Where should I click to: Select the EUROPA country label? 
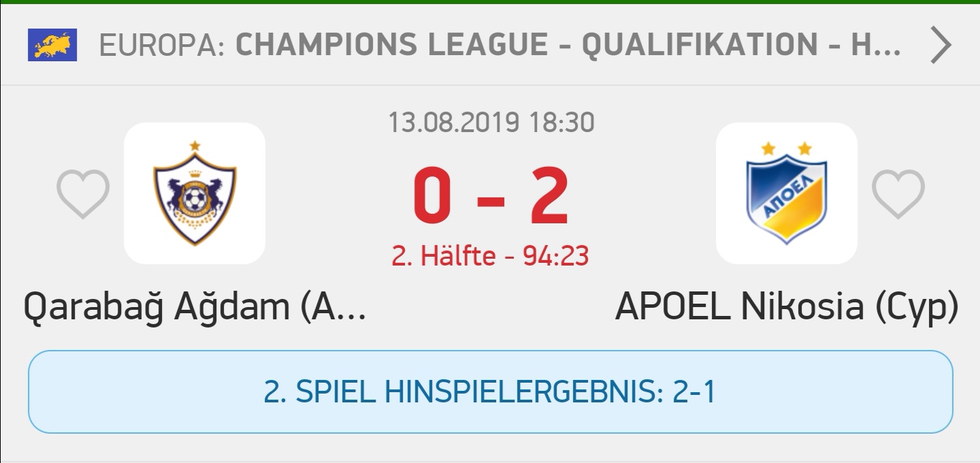(162, 45)
